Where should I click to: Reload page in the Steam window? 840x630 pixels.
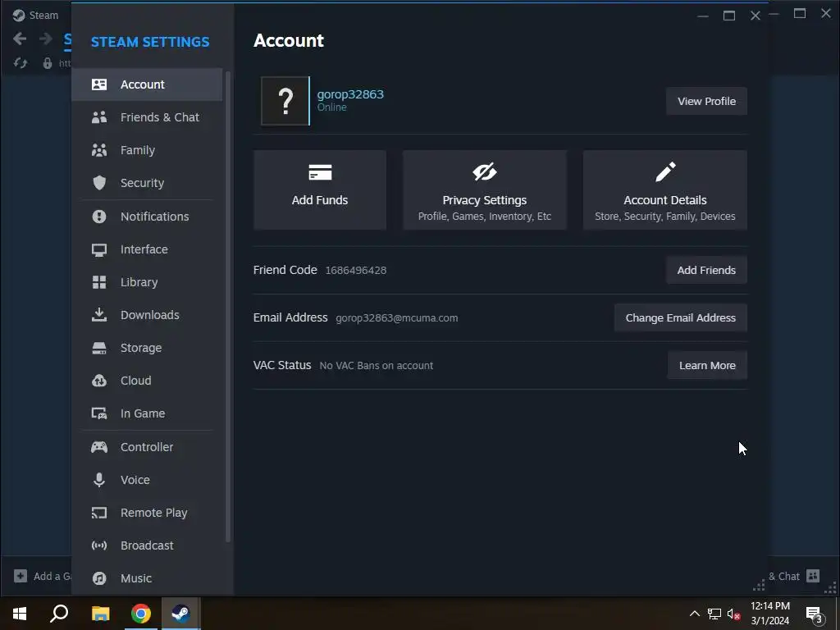click(21, 63)
